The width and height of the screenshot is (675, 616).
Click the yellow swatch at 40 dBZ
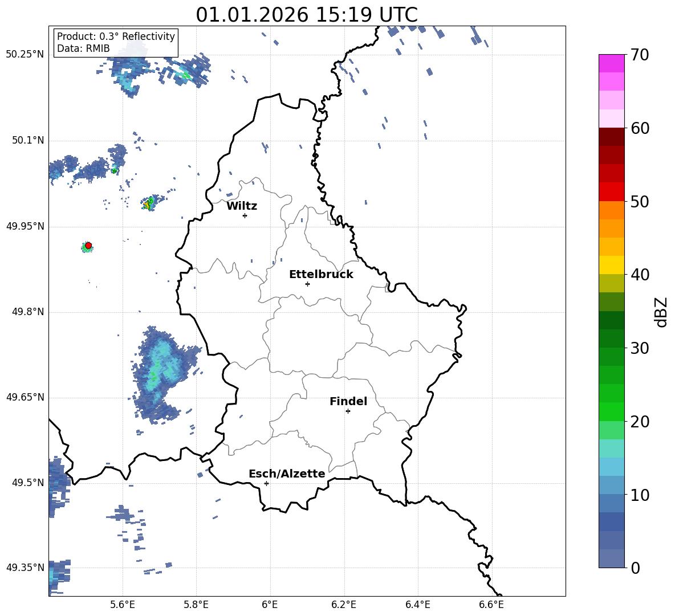point(611,265)
